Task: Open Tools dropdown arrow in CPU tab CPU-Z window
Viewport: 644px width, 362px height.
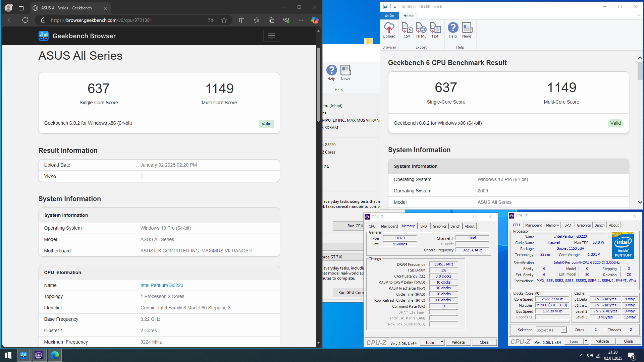Action: tap(586, 341)
